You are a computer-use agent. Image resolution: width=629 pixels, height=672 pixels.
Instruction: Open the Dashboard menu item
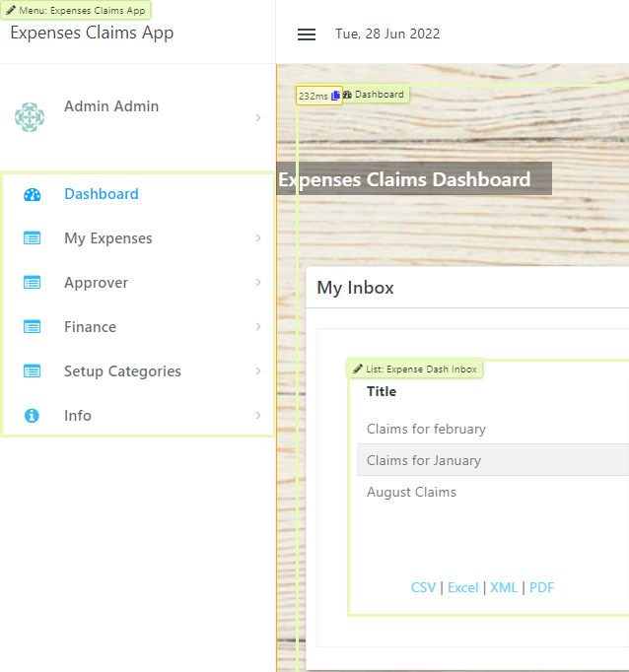[102, 194]
